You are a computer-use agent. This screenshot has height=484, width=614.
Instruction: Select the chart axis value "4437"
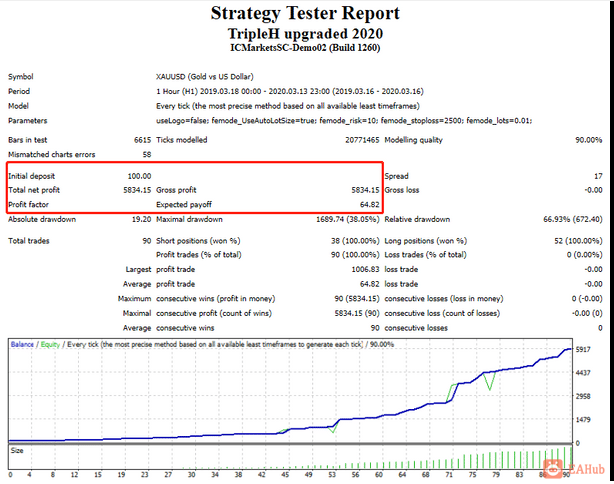tap(583, 373)
